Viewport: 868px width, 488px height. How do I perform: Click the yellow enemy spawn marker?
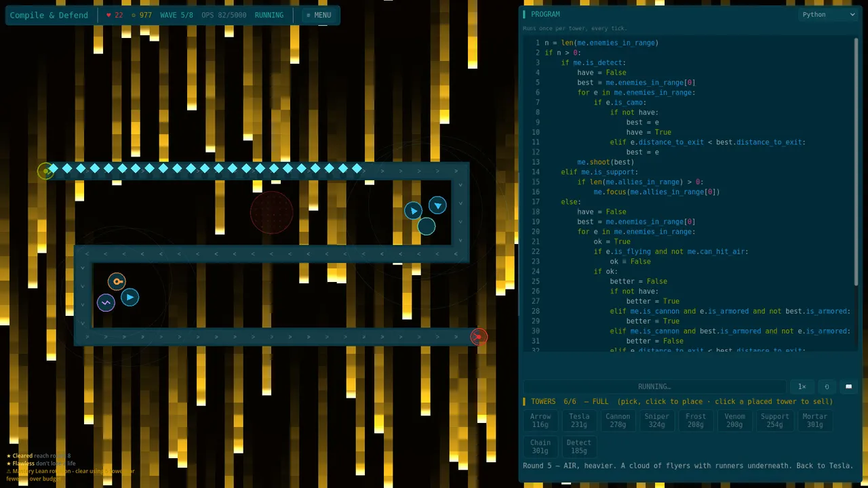coord(45,171)
